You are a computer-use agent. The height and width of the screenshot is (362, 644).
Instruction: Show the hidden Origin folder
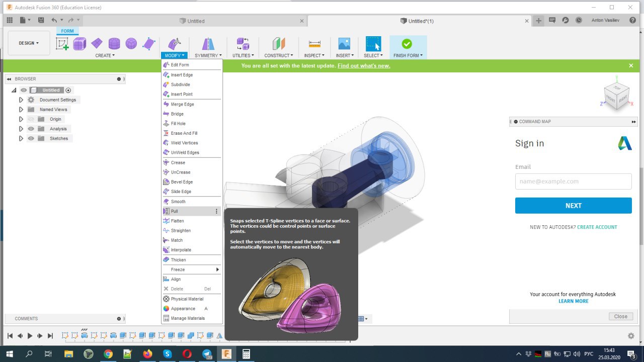click(x=31, y=119)
